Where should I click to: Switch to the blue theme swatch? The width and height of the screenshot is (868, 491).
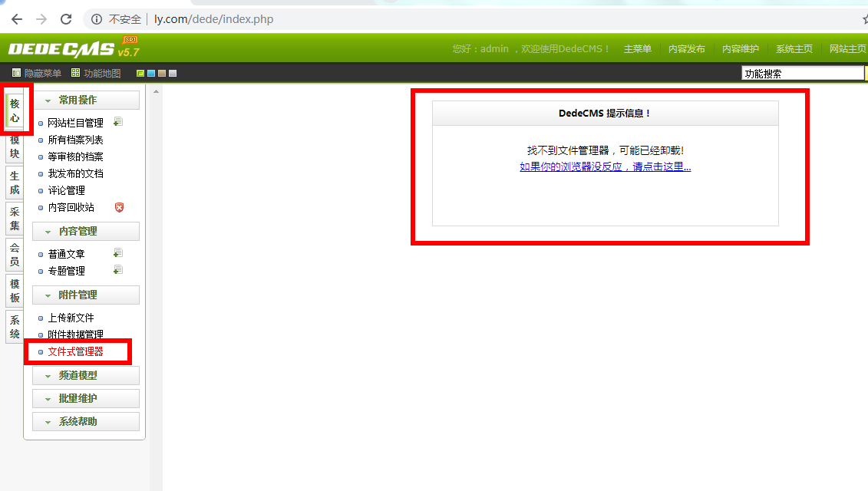[x=151, y=74]
